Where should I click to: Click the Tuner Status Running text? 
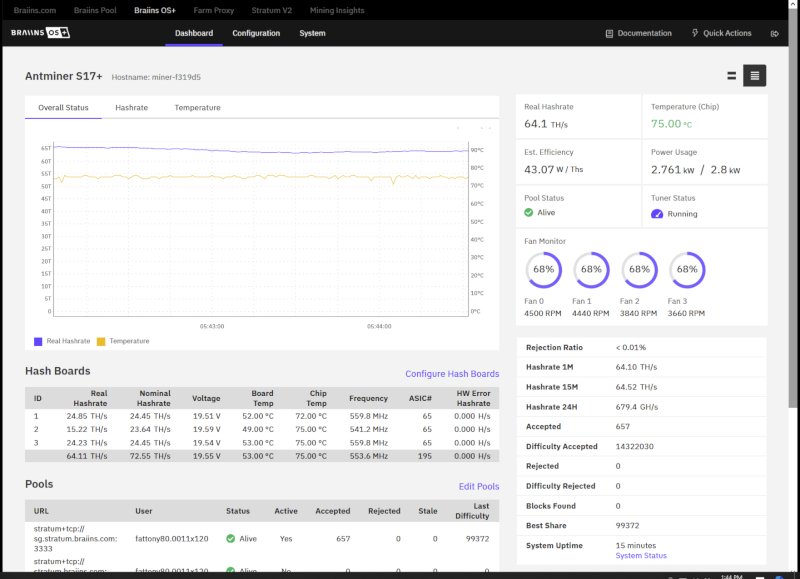point(682,214)
